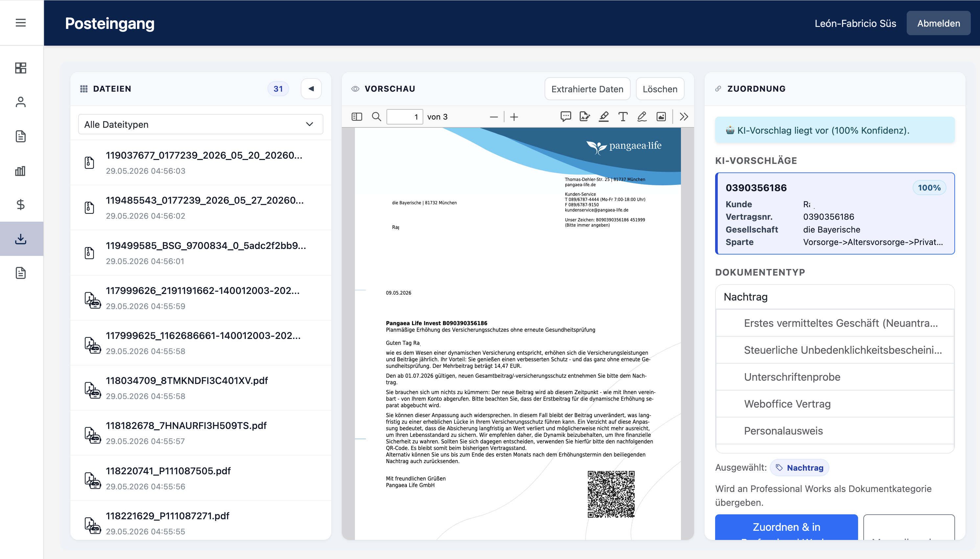This screenshot has height=559, width=980.
Task: Select file 119485543_0177239_2026_05_27
Action: pos(200,208)
